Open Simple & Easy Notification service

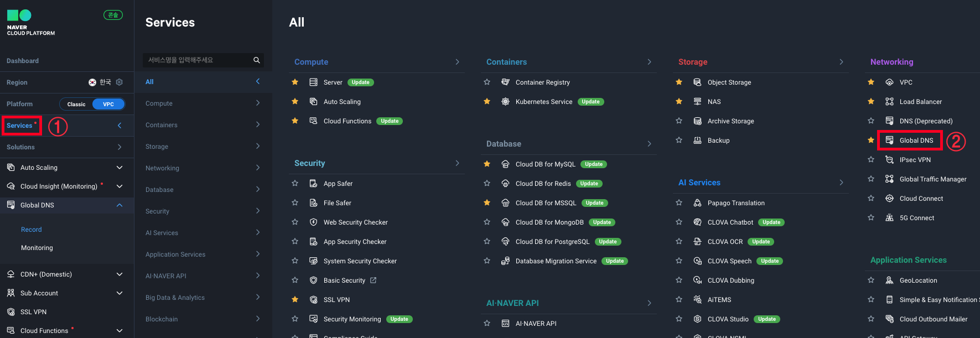pos(938,300)
